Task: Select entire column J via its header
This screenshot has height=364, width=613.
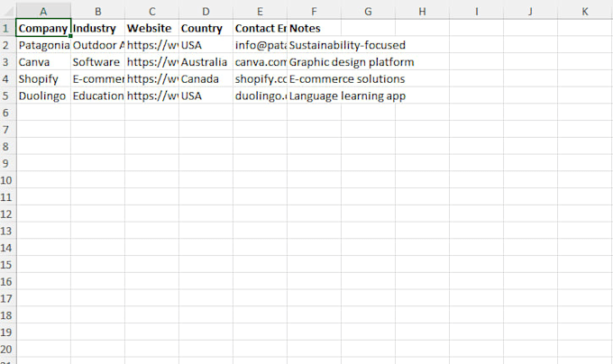Action: point(530,12)
